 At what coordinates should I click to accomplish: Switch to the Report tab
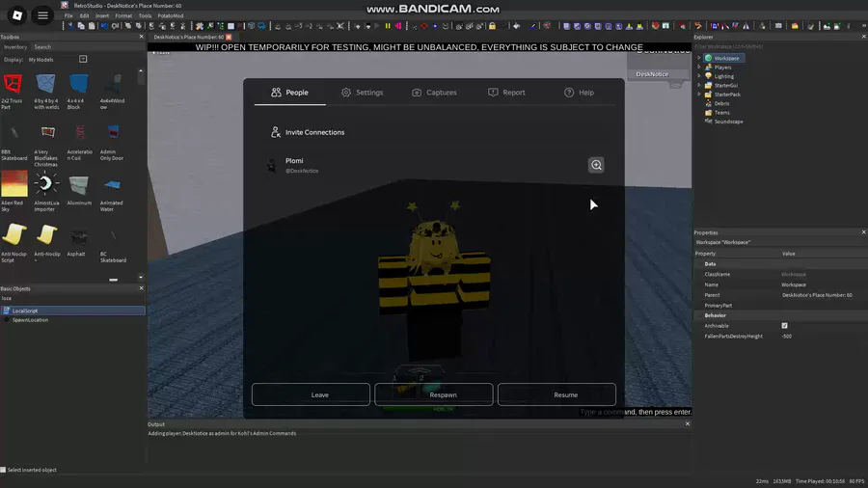506,93
